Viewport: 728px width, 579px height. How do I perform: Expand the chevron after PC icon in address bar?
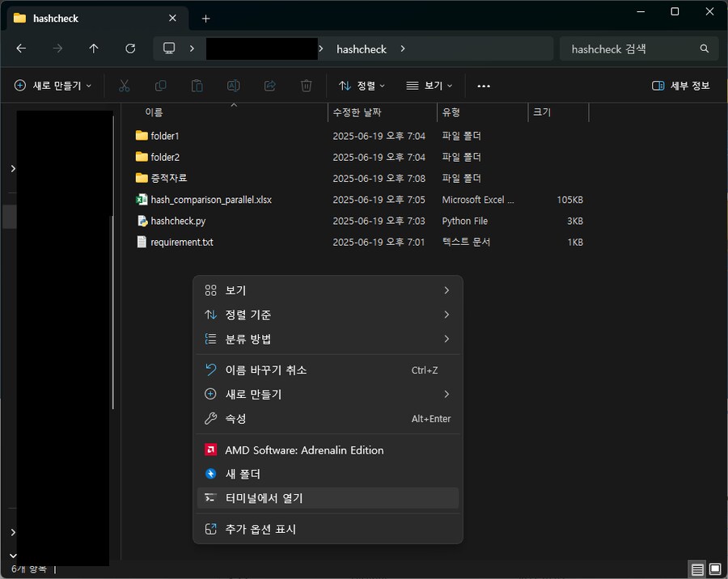click(x=192, y=49)
